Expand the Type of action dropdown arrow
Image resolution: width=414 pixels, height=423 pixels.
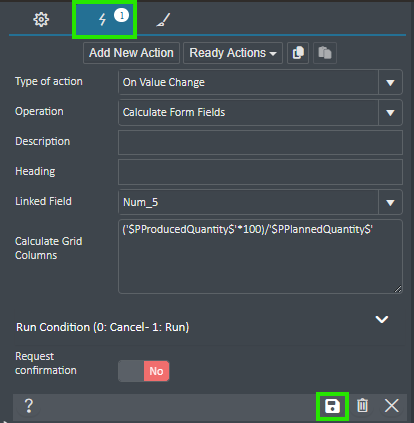(390, 82)
